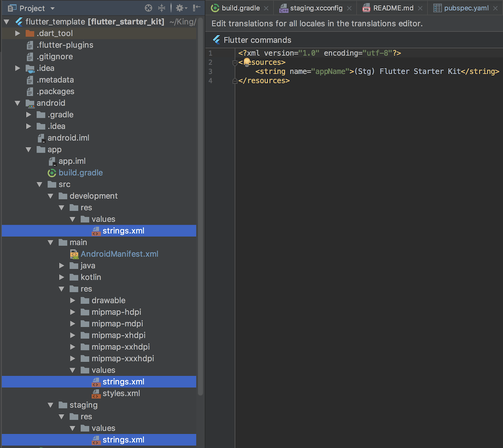This screenshot has width=503, height=448.
Task: Switch to the README.md tab
Action: 393,8
